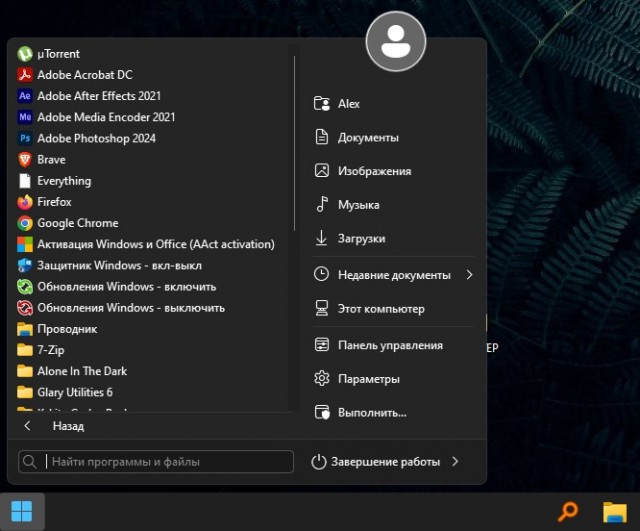The width and height of the screenshot is (640, 531).
Task: Open the Brave browser icon
Action: [24, 160]
